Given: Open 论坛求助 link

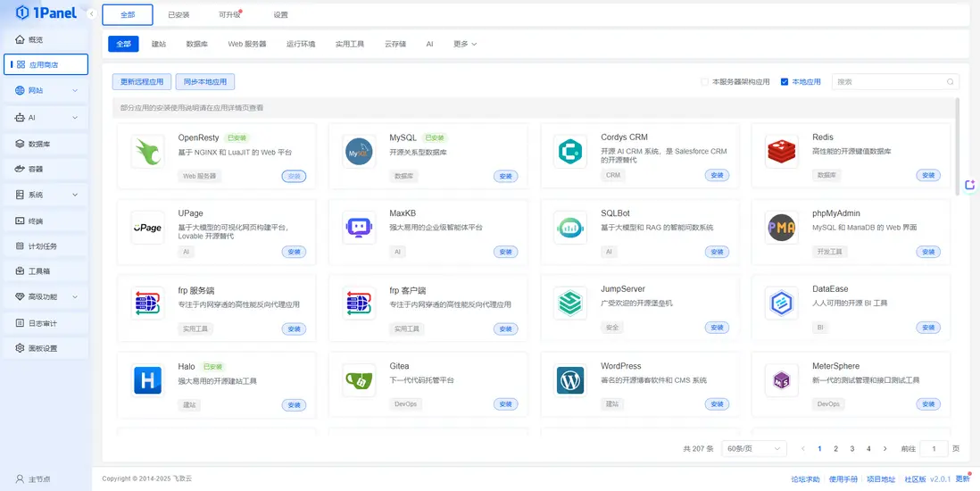Looking at the screenshot, I should coord(805,479).
